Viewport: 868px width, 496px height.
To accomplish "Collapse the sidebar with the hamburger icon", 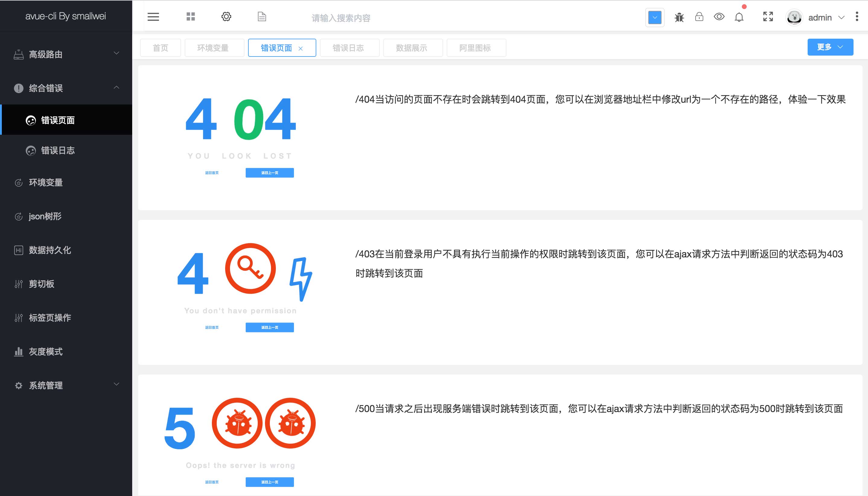I will (x=153, y=17).
